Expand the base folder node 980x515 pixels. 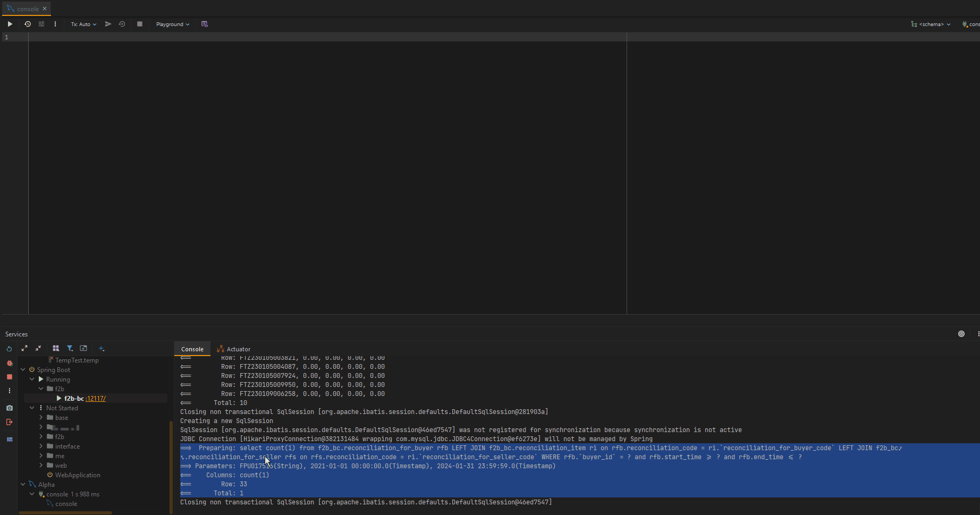coord(41,417)
